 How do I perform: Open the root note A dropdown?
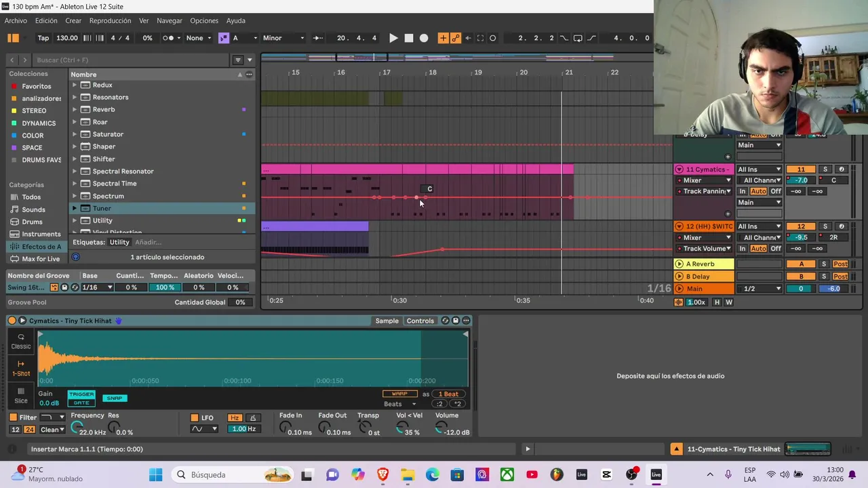tap(245, 38)
